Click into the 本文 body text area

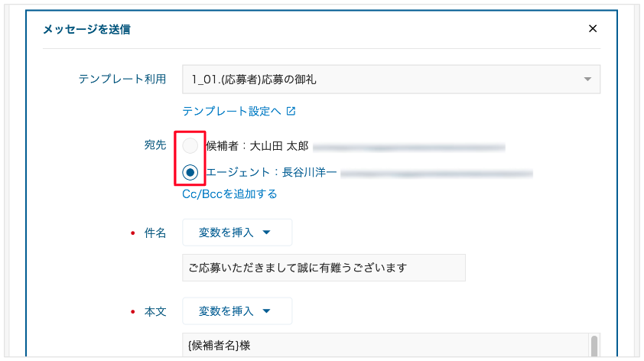(x=382, y=346)
